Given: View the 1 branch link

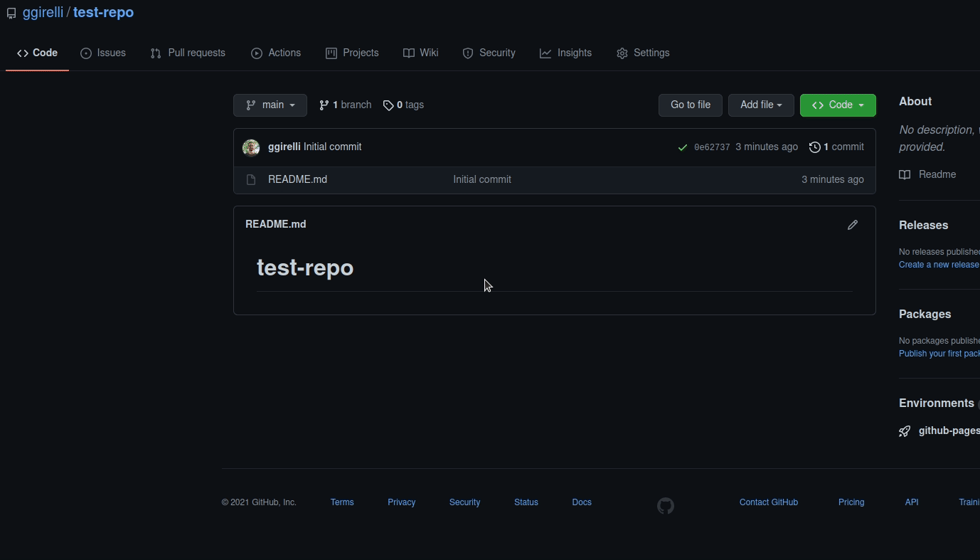Looking at the screenshot, I should pyautogui.click(x=345, y=105).
